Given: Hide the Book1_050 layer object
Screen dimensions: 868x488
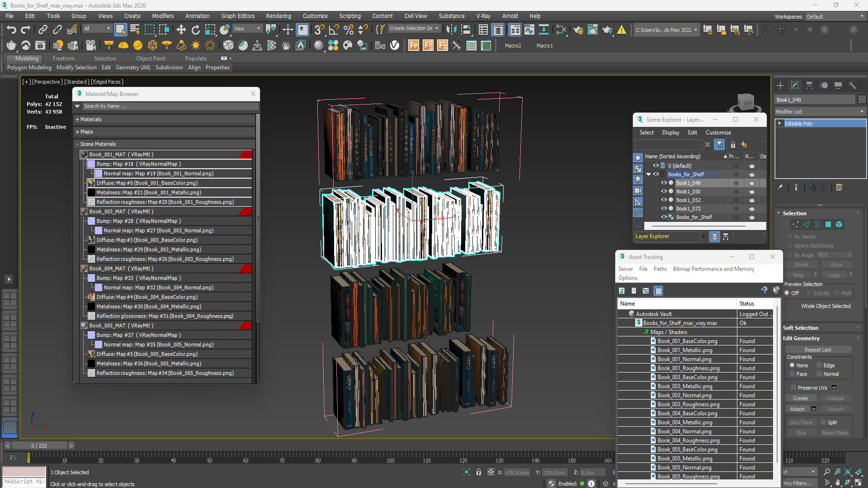Looking at the screenshot, I should tap(664, 192).
